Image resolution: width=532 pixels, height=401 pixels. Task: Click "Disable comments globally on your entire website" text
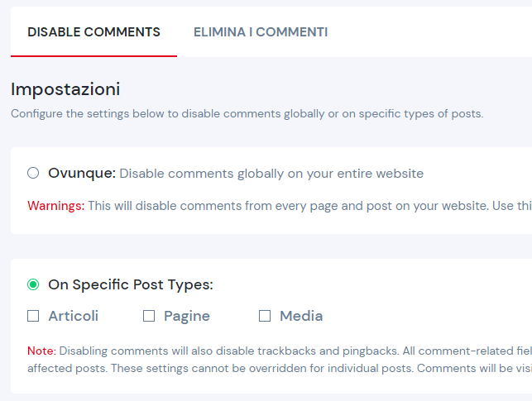[271, 174]
